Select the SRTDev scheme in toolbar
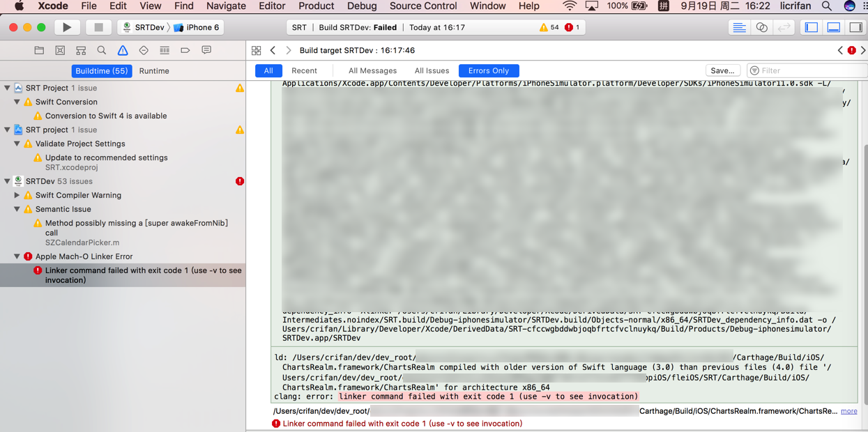The height and width of the screenshot is (432, 868). click(x=142, y=27)
